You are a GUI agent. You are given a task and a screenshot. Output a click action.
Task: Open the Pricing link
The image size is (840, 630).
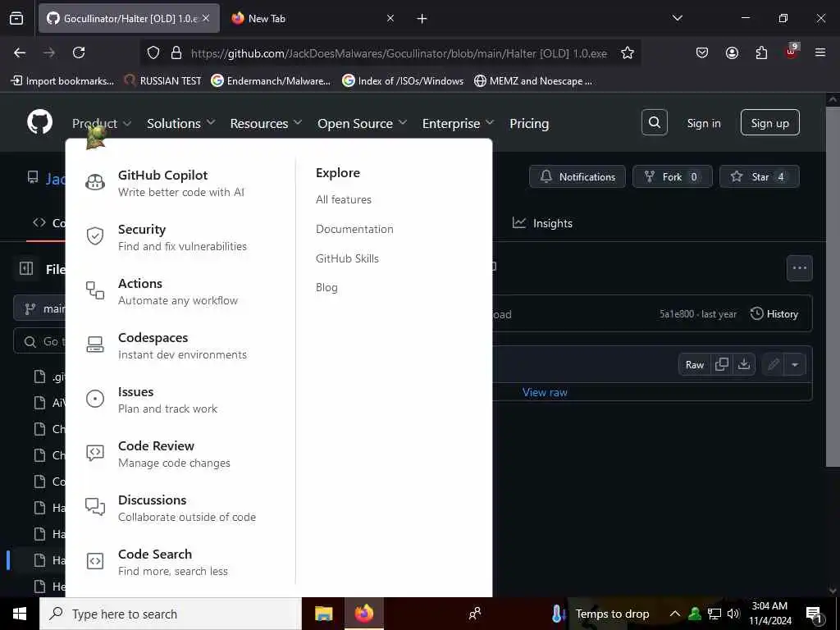[529, 123]
